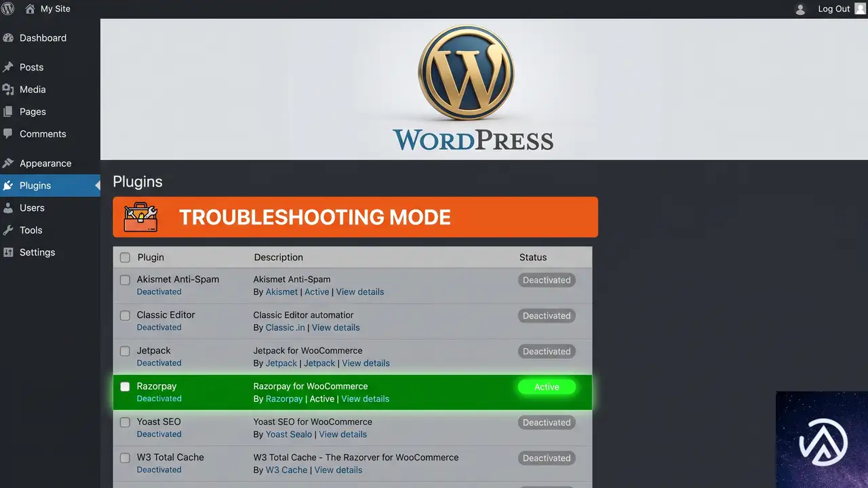This screenshot has height=488, width=868.
Task: Open the Comments bubble icon
Action: (x=8, y=134)
